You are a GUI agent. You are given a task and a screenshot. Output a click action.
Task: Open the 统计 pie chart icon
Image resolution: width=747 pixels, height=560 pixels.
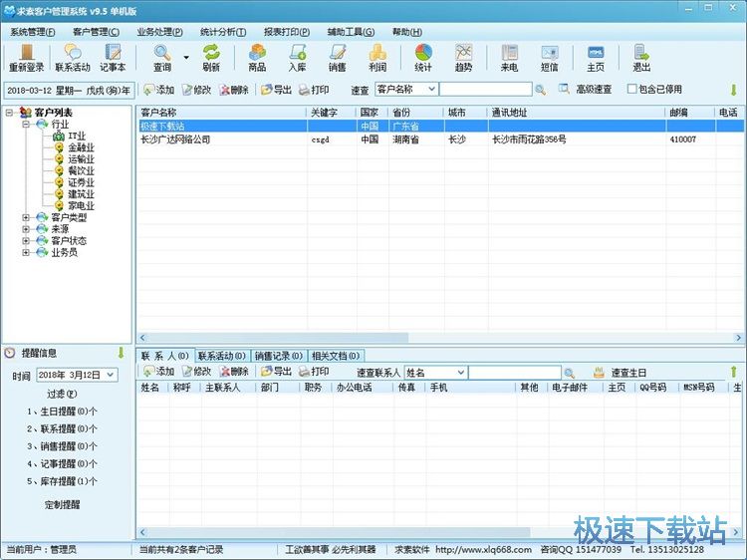pyautogui.click(x=423, y=58)
